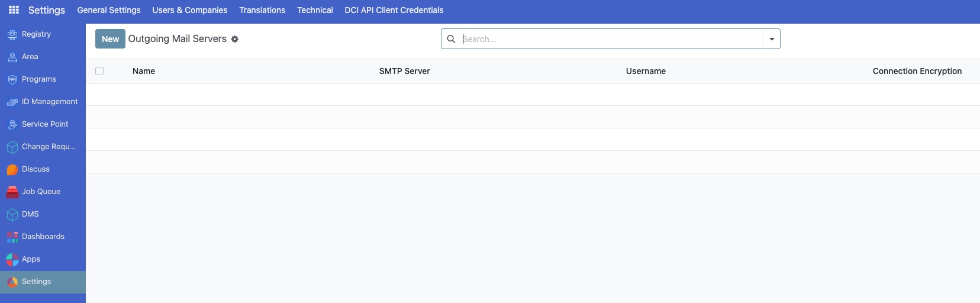Open the Technical menu
The width and height of the screenshot is (980, 303).
[315, 10]
